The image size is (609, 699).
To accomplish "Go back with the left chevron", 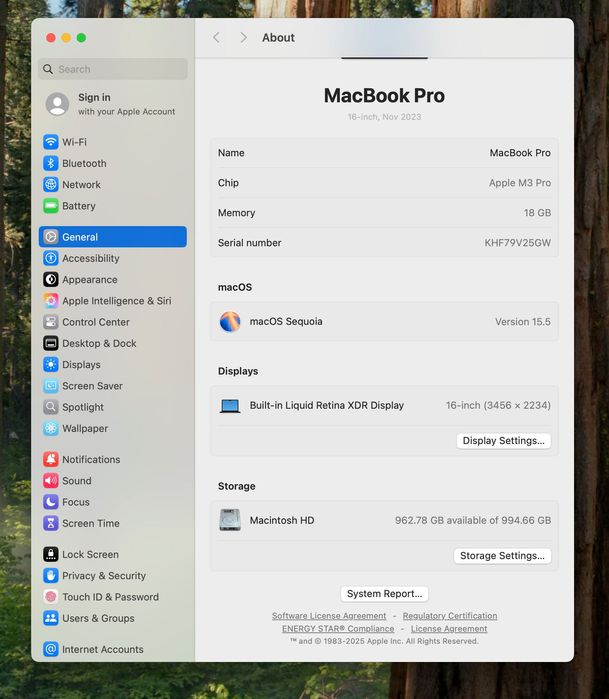I will click(x=217, y=37).
